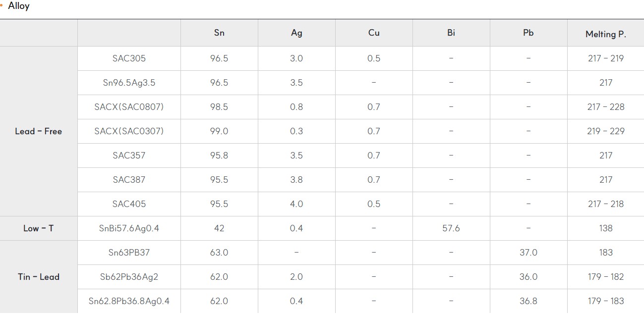The image size is (644, 314).
Task: Select the Alloy section heading
Action: pyautogui.click(x=19, y=6)
